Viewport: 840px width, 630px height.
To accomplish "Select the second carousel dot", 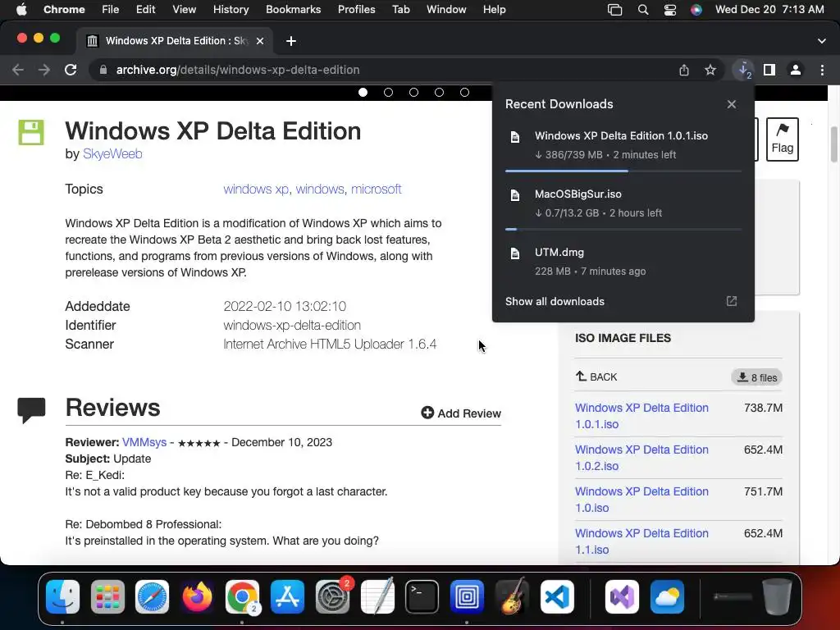I will (x=388, y=92).
